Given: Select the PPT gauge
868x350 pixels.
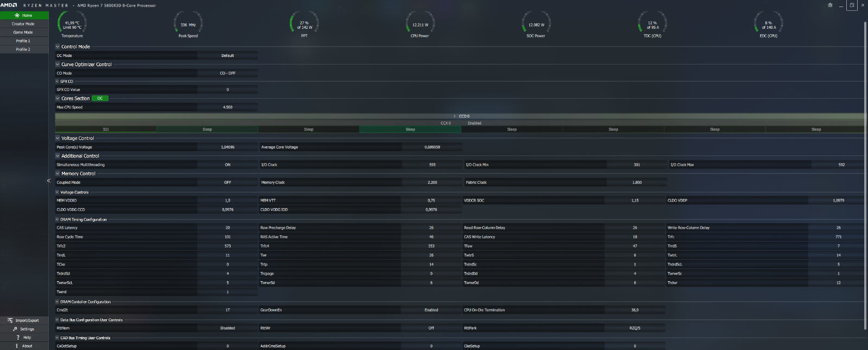Looking at the screenshot, I should (x=304, y=25).
